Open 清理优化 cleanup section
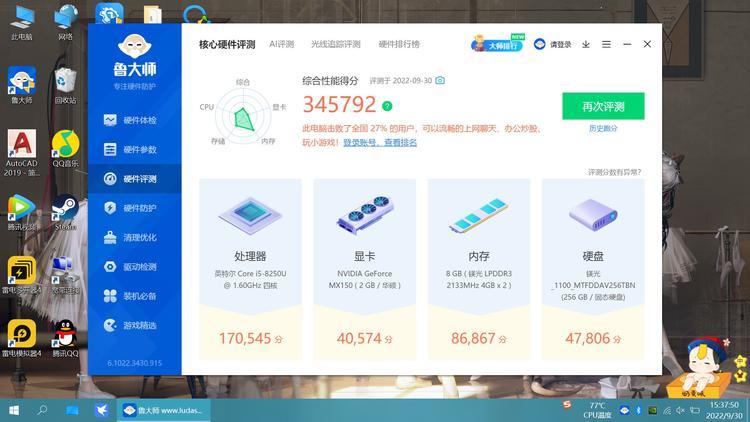Image resolution: width=750 pixels, height=422 pixels. pyautogui.click(x=138, y=238)
